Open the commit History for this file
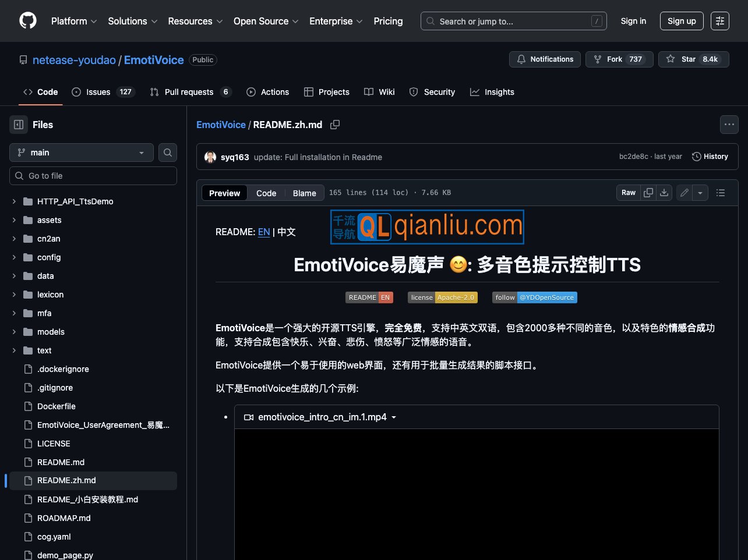Screen dimensions: 748x560 pos(710,156)
